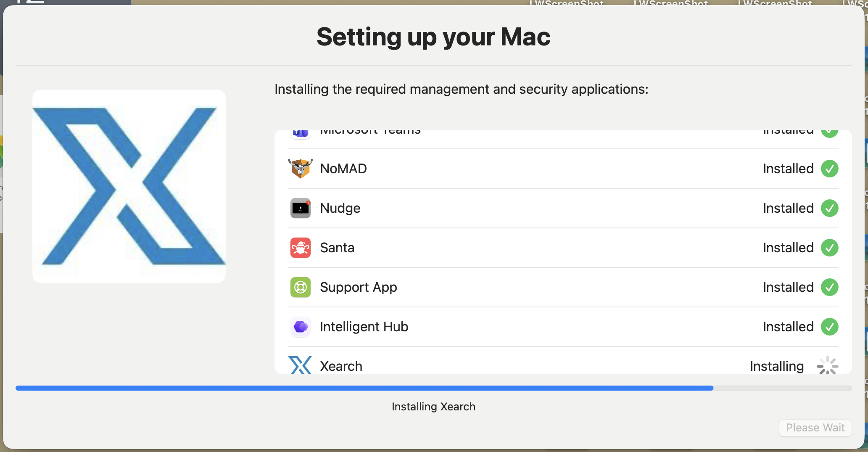Click Intelligent Hub's green checkmark

tap(829, 327)
